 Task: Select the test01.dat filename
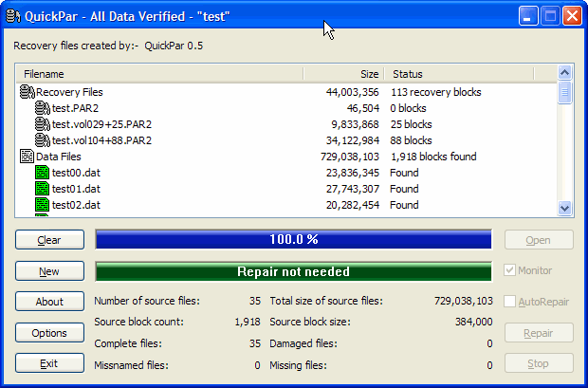(76, 189)
